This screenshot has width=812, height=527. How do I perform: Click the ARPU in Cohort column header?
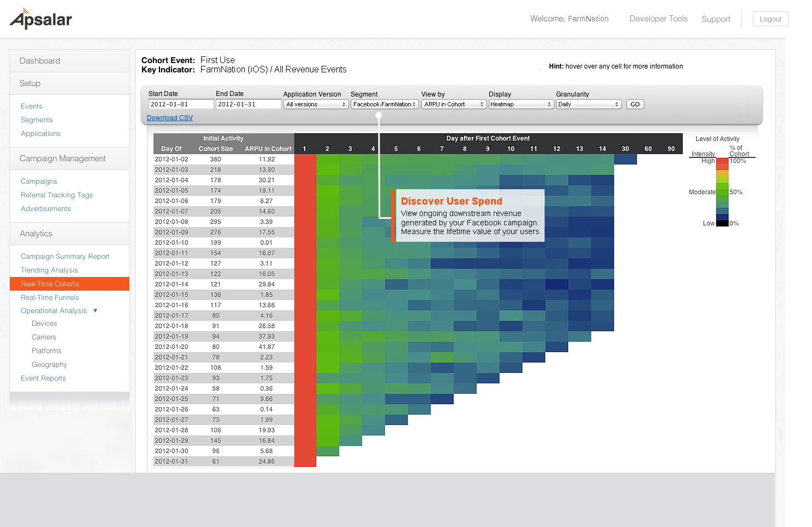point(268,149)
